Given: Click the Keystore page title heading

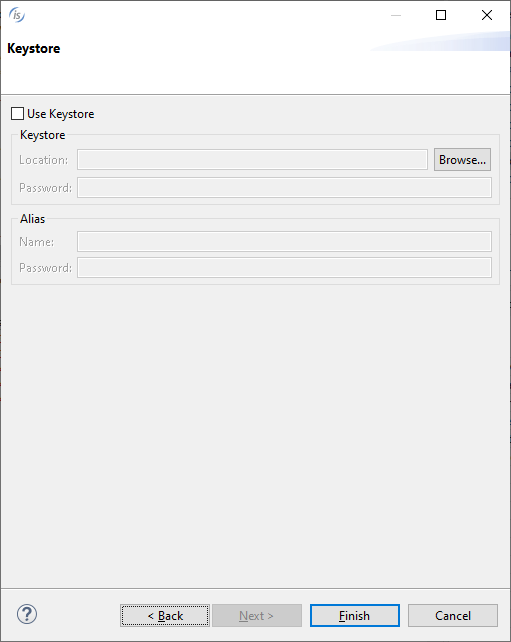Looking at the screenshot, I should click(x=34, y=49).
